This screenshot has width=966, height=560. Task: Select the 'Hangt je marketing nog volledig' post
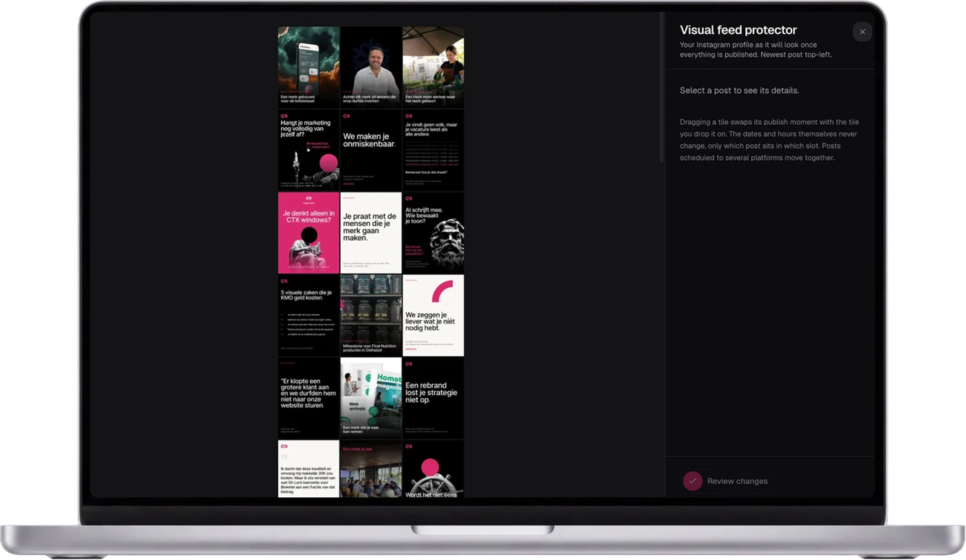pos(308,150)
